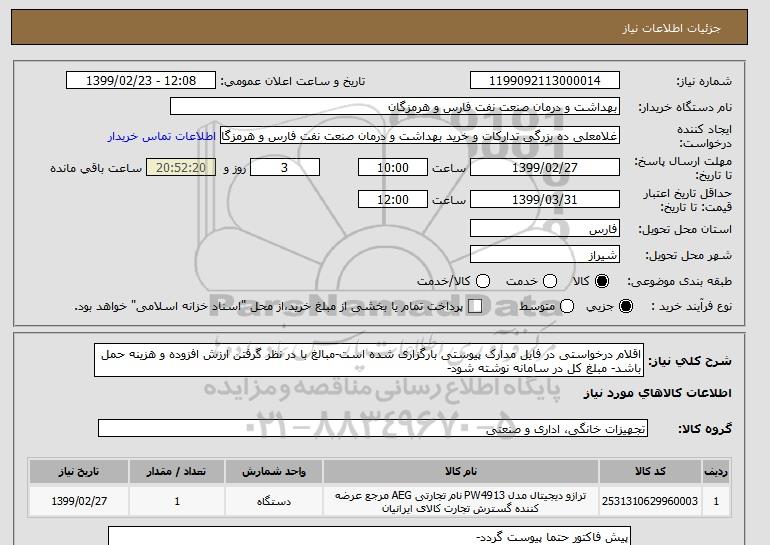This screenshot has width=770, height=545.
Task: Click the اطلاعات کالاهای مورد نیاز heading
Action: click(x=658, y=393)
